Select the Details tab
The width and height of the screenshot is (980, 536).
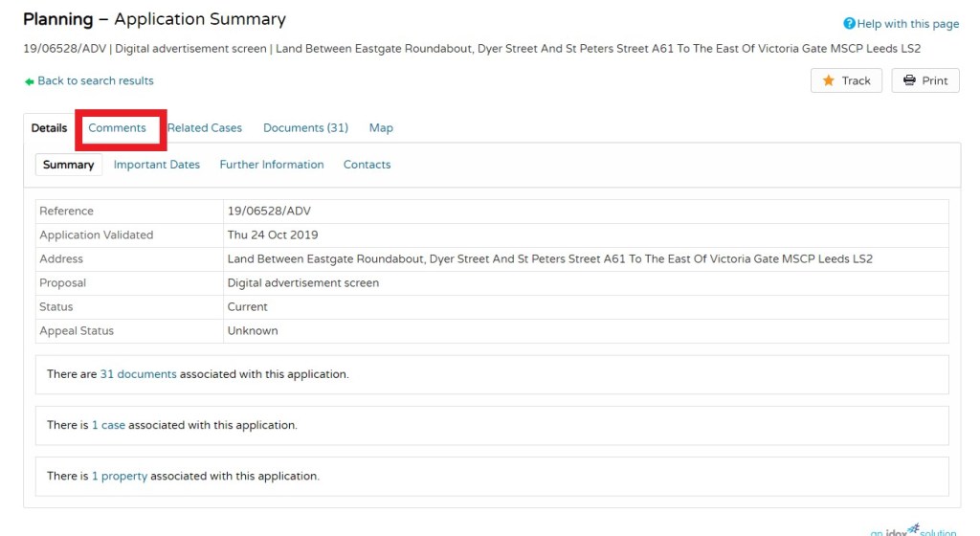pos(50,128)
